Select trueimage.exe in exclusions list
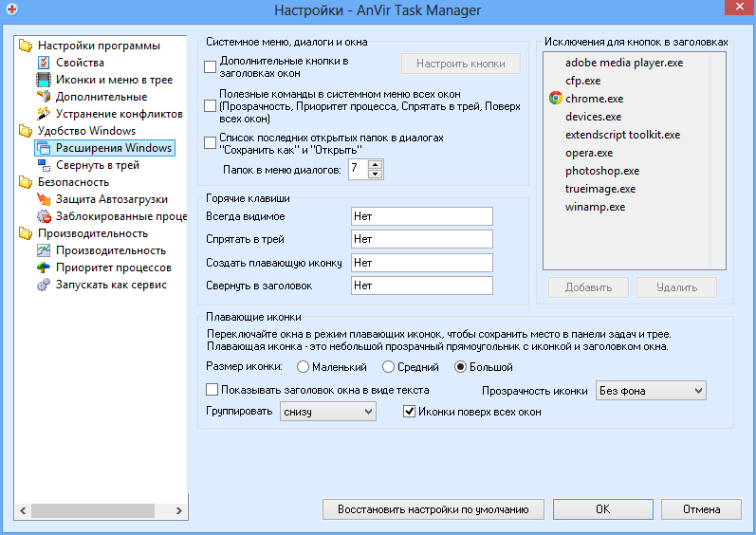Viewport: 756px width, 535px height. 600,189
